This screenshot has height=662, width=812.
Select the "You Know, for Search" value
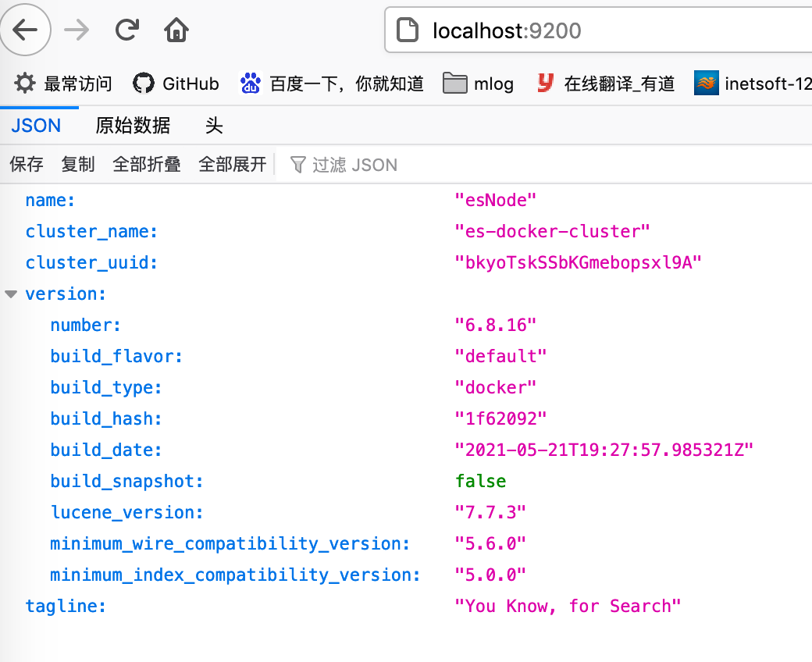point(568,606)
